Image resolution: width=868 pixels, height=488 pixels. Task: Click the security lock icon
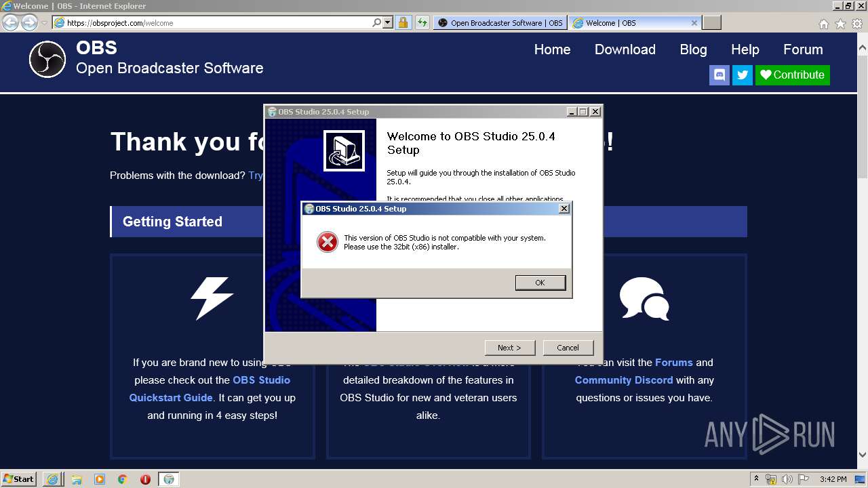coord(403,22)
